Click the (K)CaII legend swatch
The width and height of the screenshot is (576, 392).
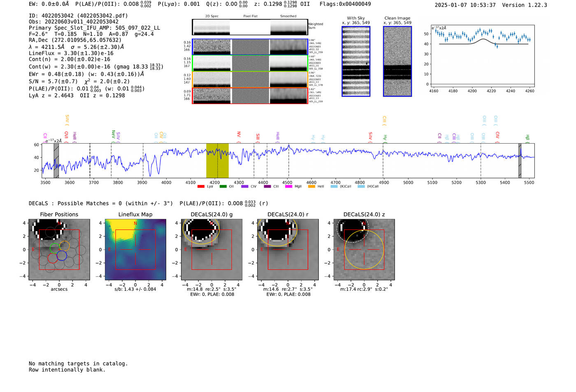(334, 187)
